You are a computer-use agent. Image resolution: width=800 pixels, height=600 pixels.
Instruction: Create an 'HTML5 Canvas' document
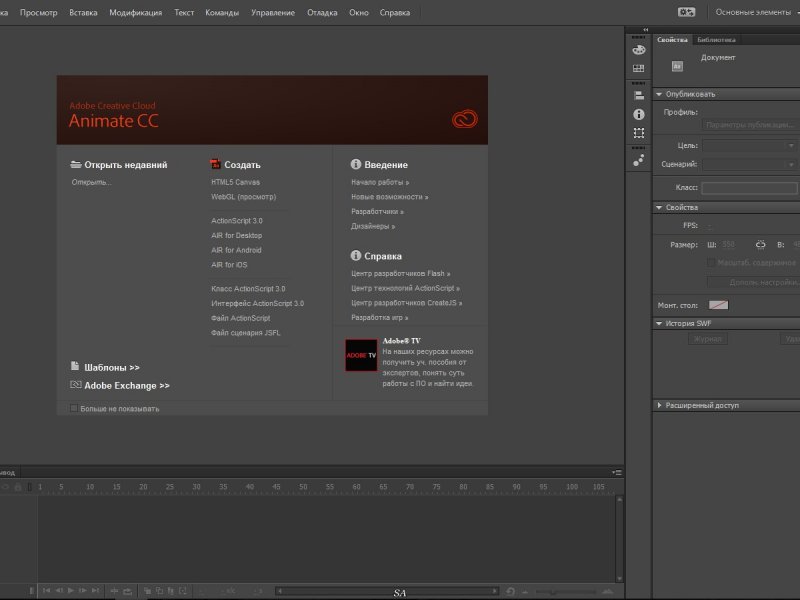click(236, 182)
